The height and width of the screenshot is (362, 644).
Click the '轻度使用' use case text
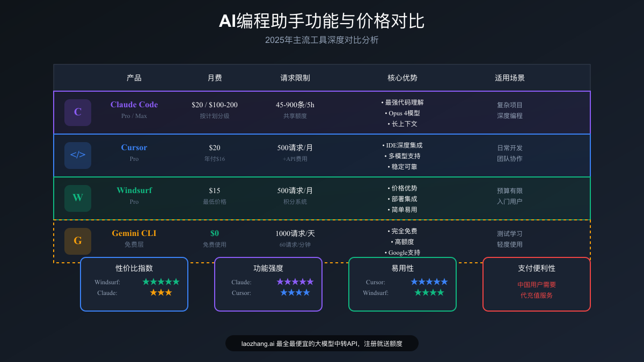(x=510, y=245)
